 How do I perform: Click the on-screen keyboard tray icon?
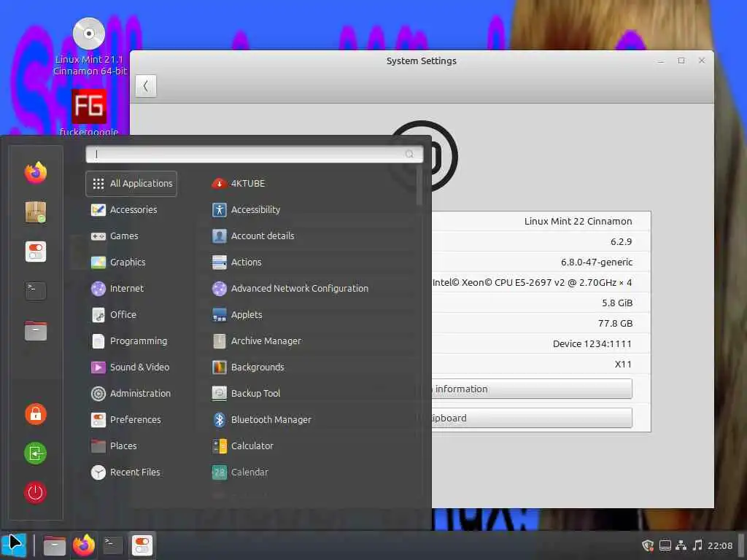coord(665,545)
